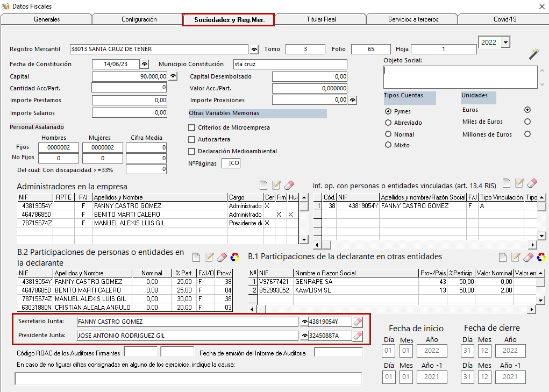
Task: Set units to Miles de Euros
Action: (x=527, y=122)
